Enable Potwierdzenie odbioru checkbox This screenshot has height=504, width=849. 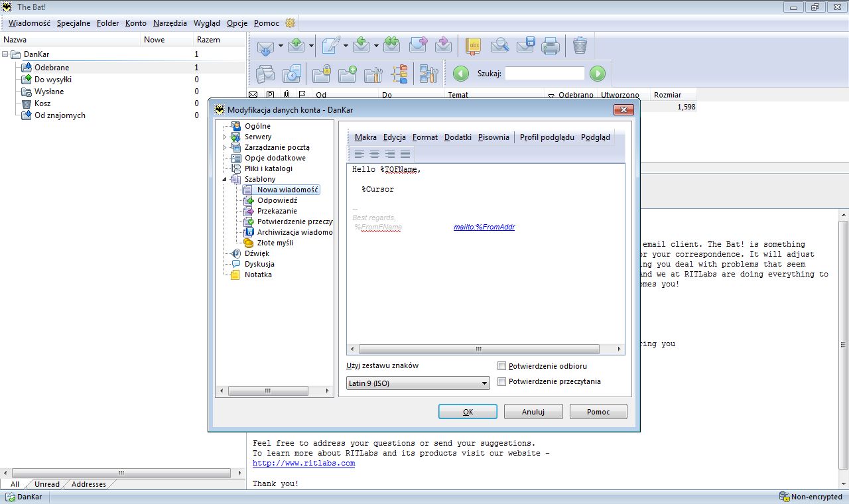502,366
